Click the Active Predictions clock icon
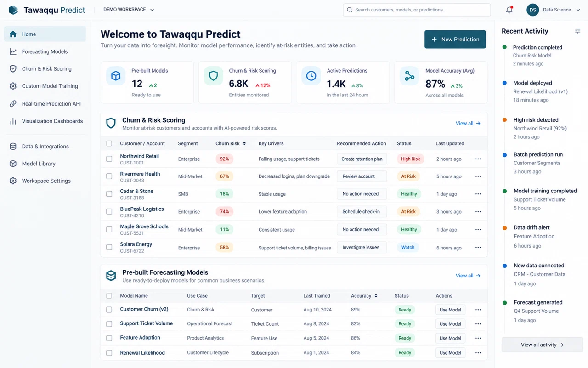 311,76
